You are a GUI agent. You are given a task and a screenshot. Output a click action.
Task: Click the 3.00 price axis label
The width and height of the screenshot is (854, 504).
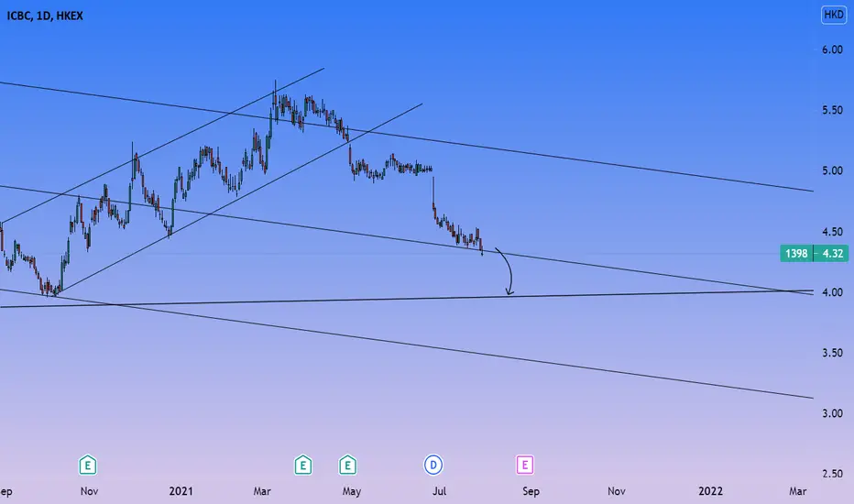(832, 413)
